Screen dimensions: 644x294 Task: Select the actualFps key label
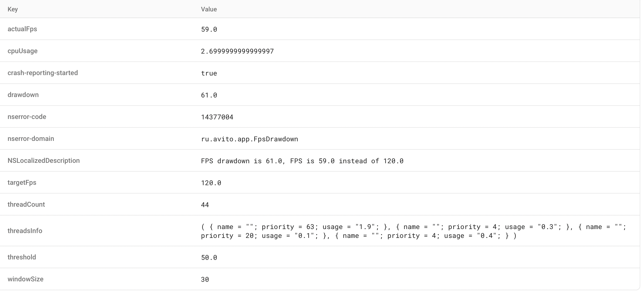tap(22, 29)
